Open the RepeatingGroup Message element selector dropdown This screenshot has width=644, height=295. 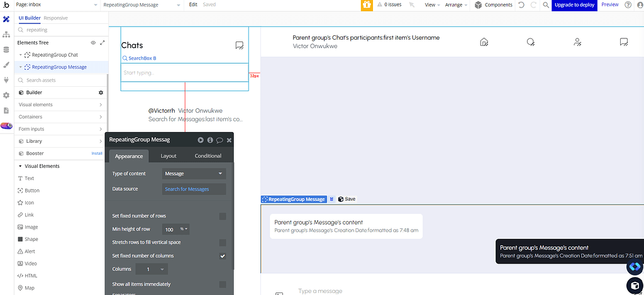click(x=142, y=5)
